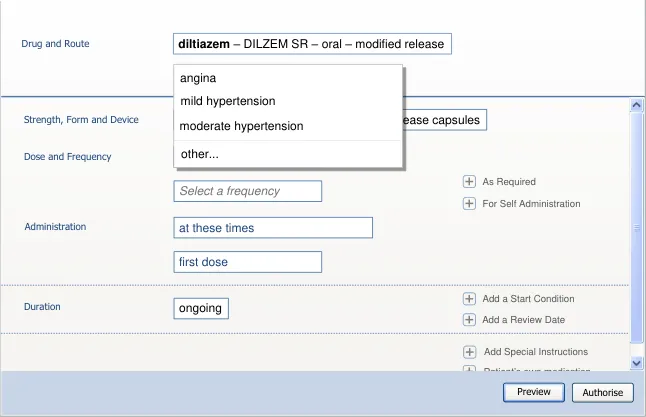
Task: Click the diltiazem Drug and Route field
Action: pyautogui.click(x=312, y=44)
